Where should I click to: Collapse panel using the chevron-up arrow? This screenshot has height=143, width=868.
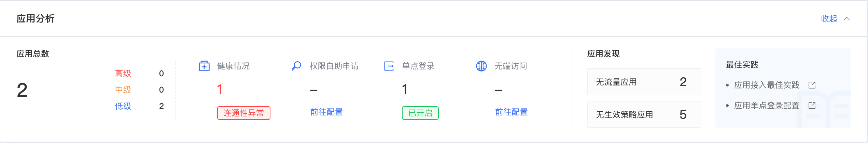[x=847, y=19]
